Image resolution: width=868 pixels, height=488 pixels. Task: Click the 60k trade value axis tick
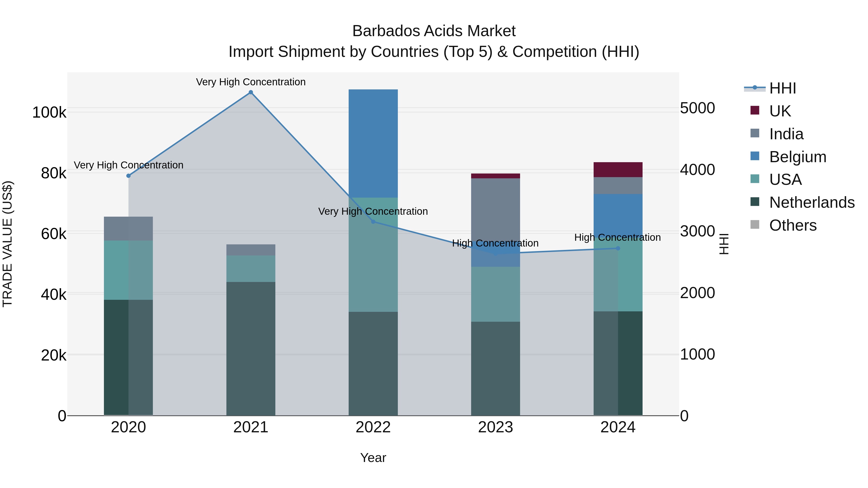coord(54,234)
